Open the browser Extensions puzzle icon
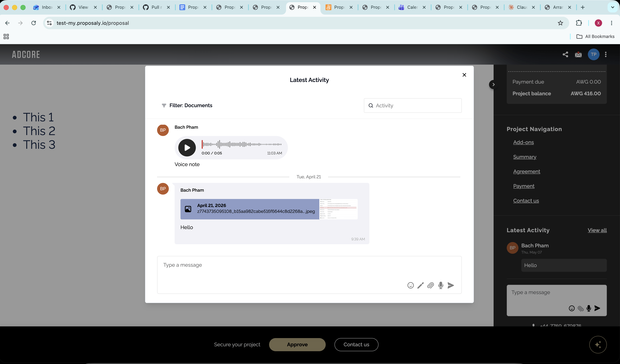Screen dimensions: 620x364 (579, 23)
